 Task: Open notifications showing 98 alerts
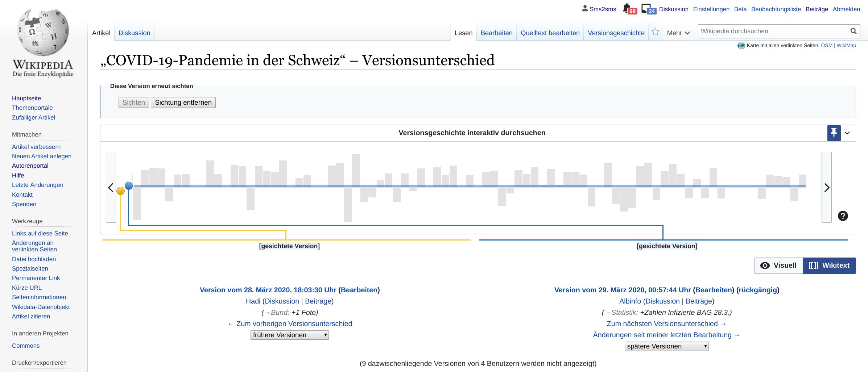pyautogui.click(x=629, y=8)
